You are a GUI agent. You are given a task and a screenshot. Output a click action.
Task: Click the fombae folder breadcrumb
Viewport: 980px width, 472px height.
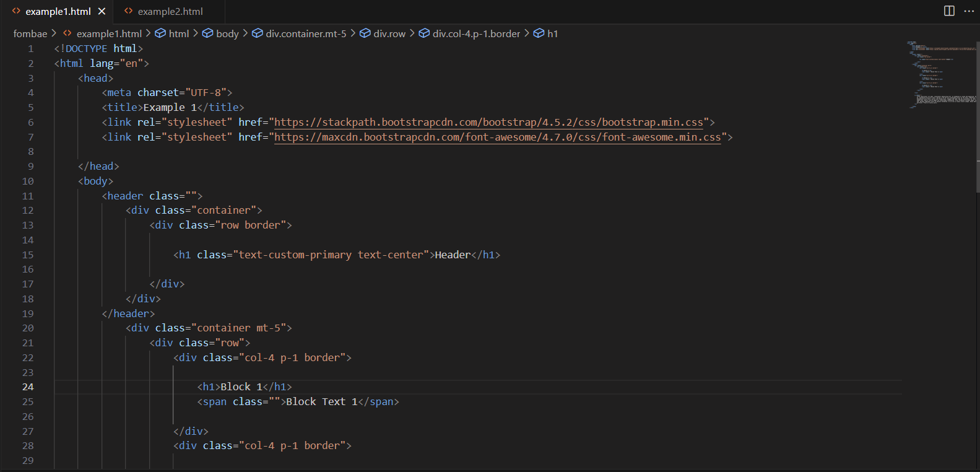30,33
